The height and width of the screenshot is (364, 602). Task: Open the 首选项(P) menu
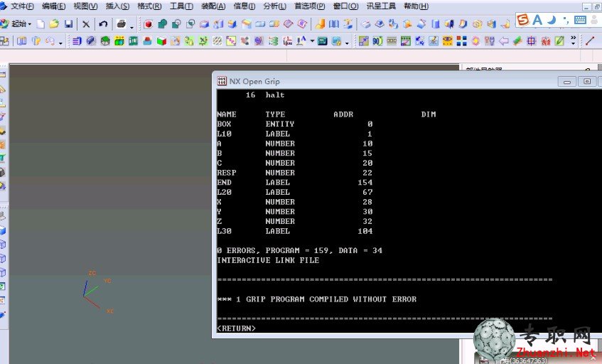(x=309, y=6)
